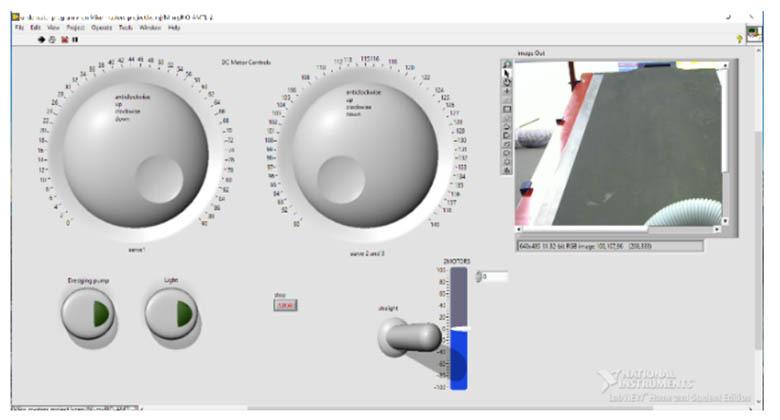Click the left arrow of the Image Out horizontal scrollbar
Image resolution: width=780 pixels, height=420 pixels.
(519, 229)
